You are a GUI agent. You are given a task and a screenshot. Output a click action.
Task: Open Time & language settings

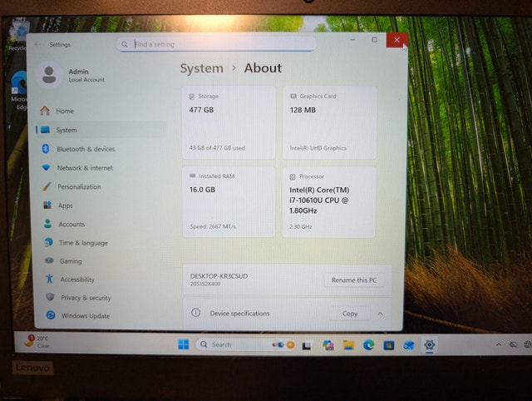pos(101,243)
